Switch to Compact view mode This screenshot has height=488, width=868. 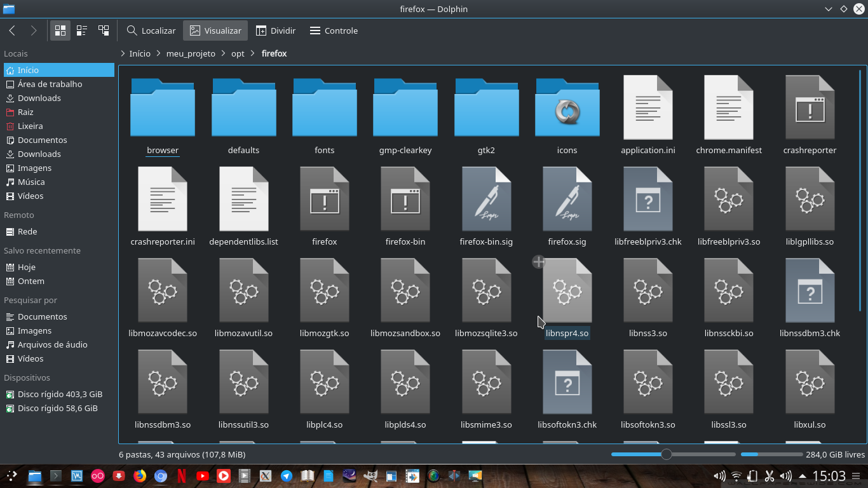click(x=82, y=30)
